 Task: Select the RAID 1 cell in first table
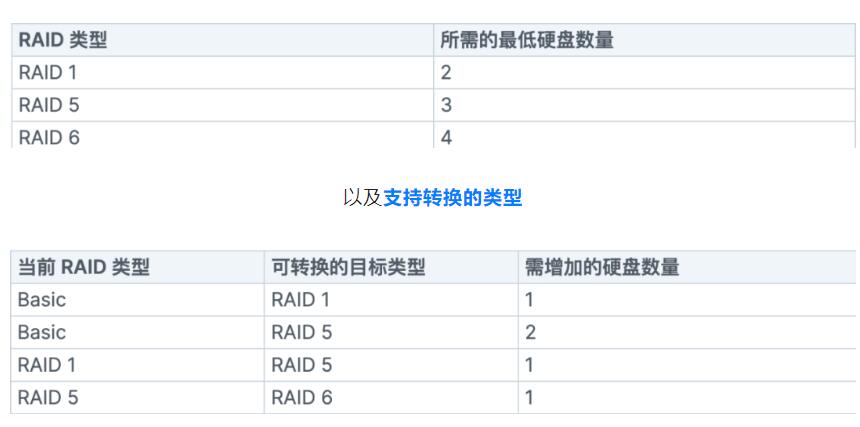pyautogui.click(x=223, y=72)
